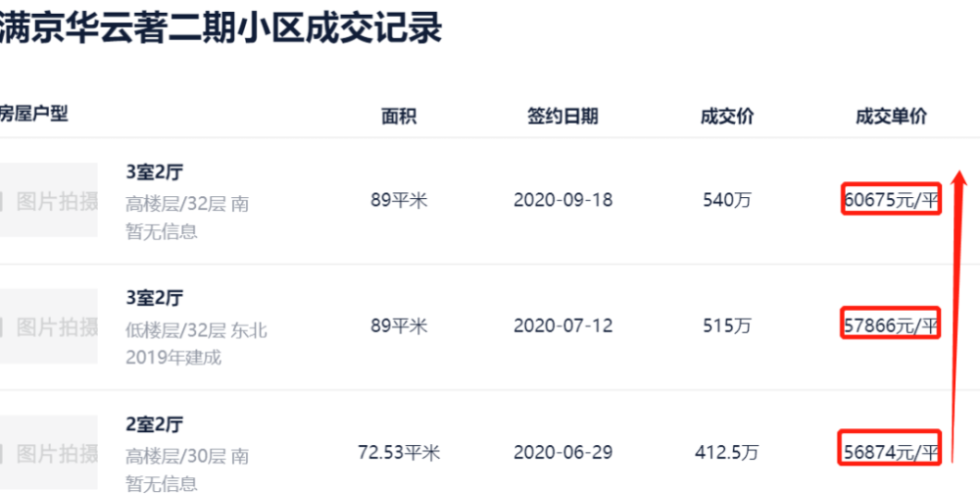The width and height of the screenshot is (980, 494).
Task: Select the 成交单价 column header
Action: click(891, 117)
